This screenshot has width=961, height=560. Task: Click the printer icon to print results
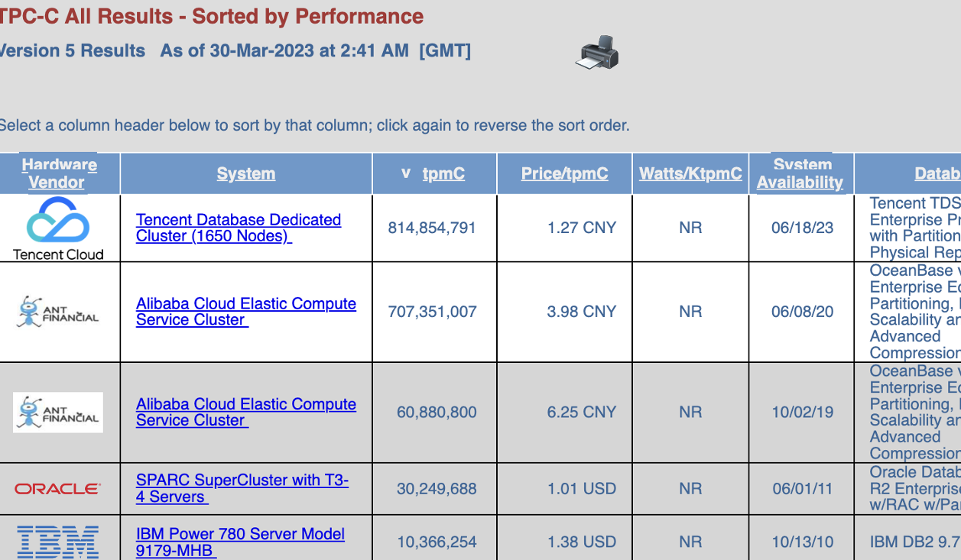[596, 53]
